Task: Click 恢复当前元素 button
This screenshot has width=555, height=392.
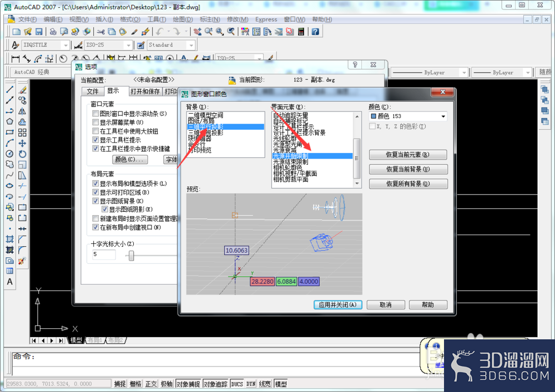Action: point(408,155)
